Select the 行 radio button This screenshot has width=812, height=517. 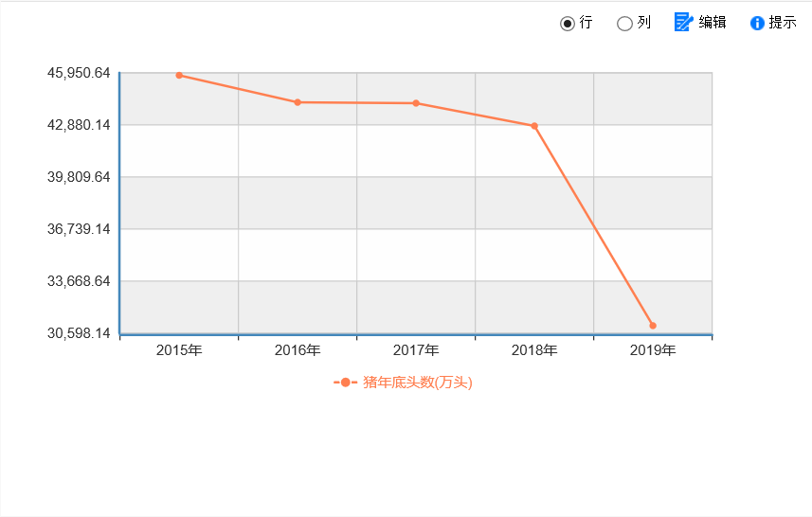point(568,24)
